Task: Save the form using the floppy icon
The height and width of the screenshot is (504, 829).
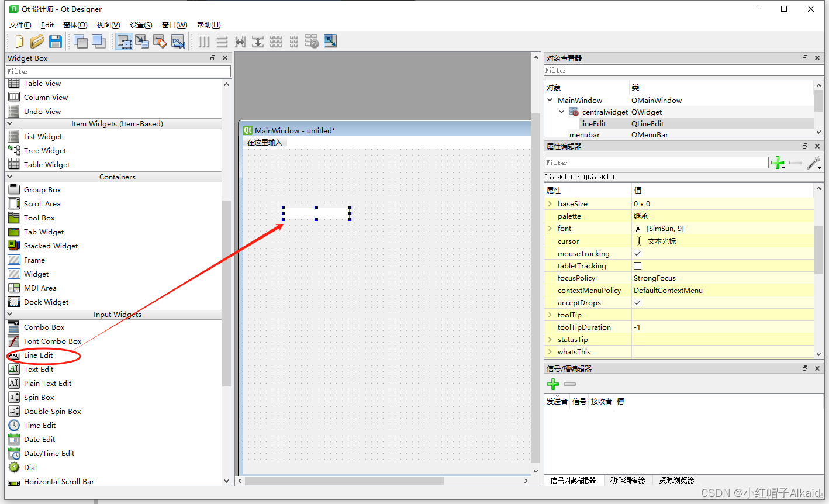Action: 56,42
